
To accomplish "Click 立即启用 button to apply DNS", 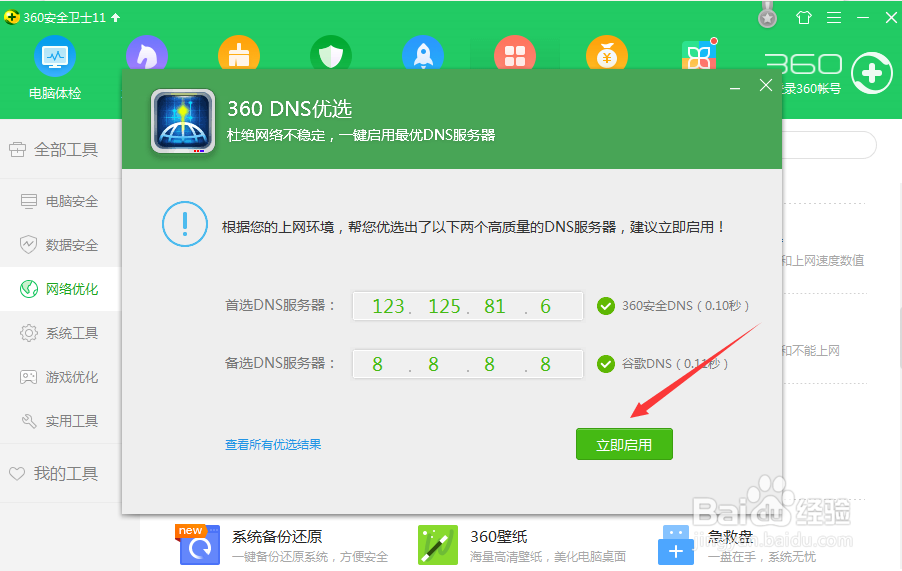I will pyautogui.click(x=624, y=444).
